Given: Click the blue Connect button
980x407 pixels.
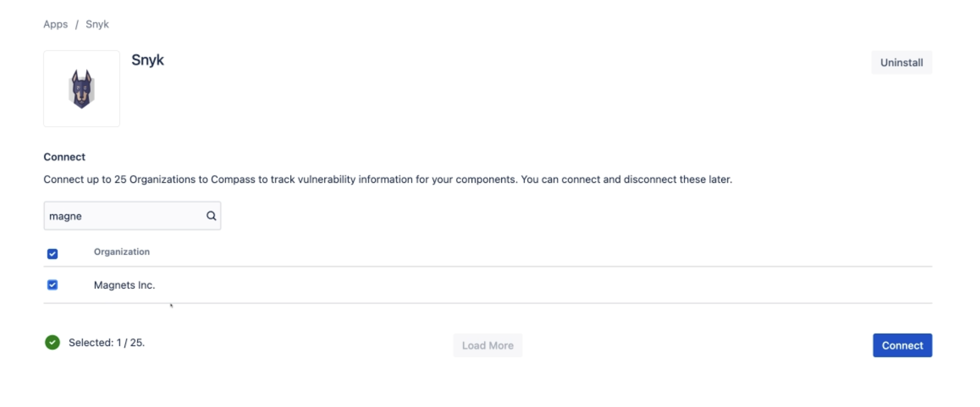Looking at the screenshot, I should (x=902, y=345).
